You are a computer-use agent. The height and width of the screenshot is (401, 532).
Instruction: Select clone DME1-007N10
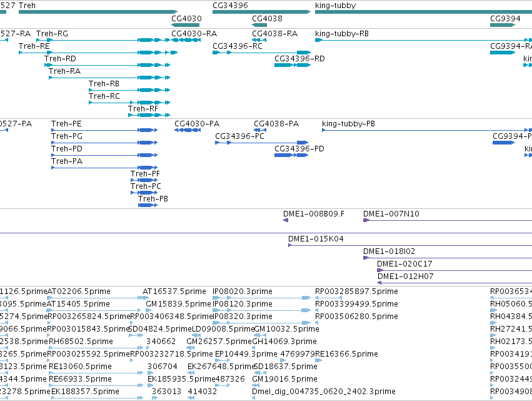(448, 220)
